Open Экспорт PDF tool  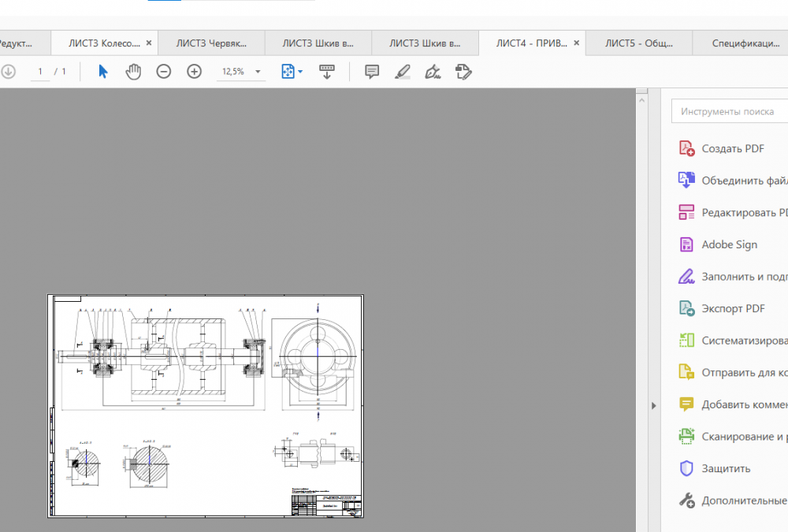(733, 308)
